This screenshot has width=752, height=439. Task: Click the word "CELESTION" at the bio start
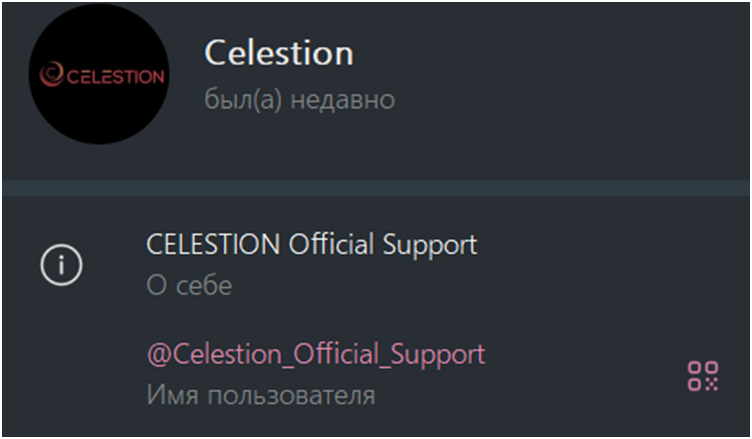pos(207,244)
